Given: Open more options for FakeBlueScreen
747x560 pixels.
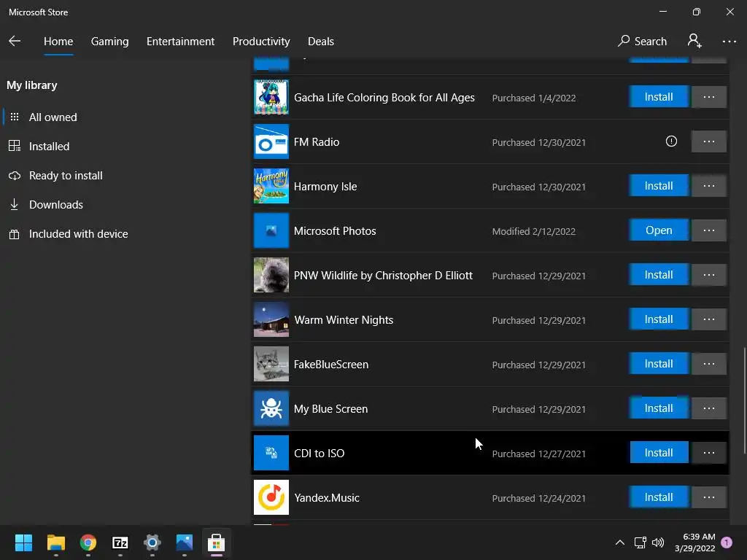Looking at the screenshot, I should [709, 365].
